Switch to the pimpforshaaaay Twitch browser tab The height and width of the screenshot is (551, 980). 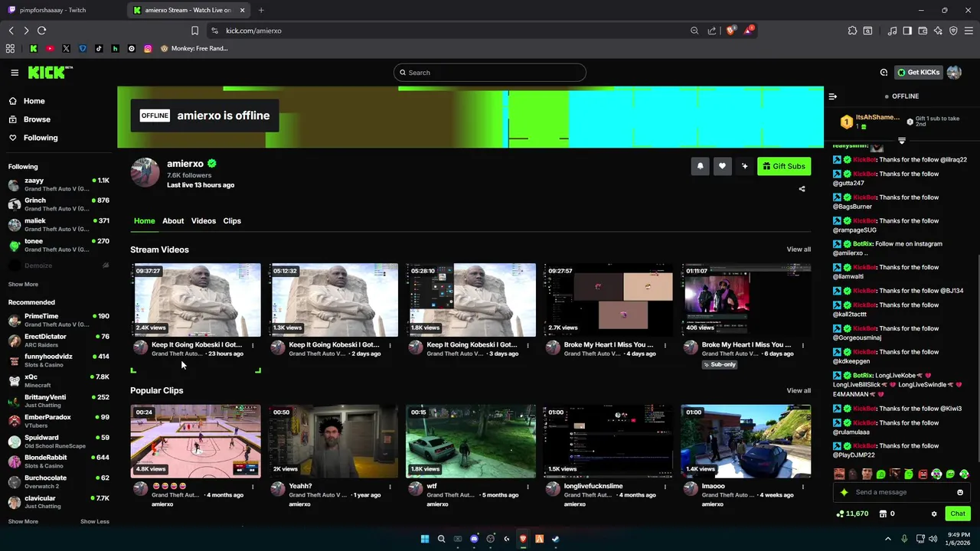[63, 10]
